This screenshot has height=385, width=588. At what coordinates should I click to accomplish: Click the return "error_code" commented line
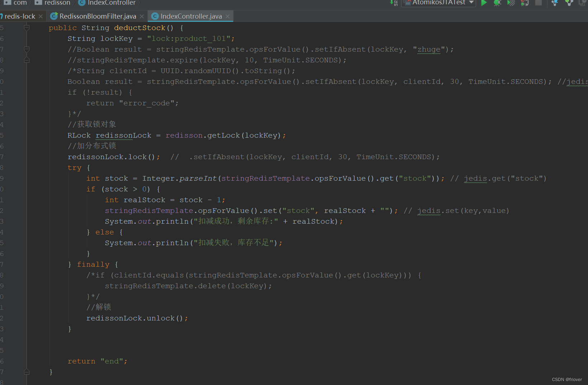[x=132, y=103]
